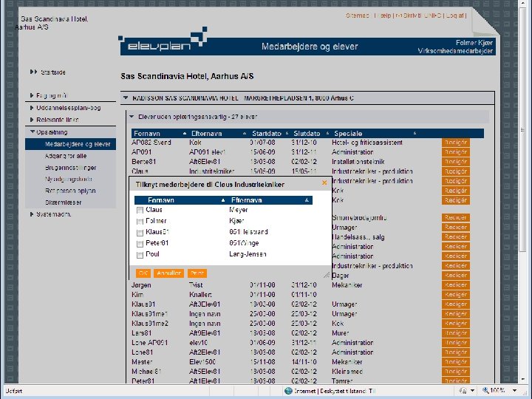532x399 pixels.
Task: Click the elevplan logo
Action: coord(163,40)
